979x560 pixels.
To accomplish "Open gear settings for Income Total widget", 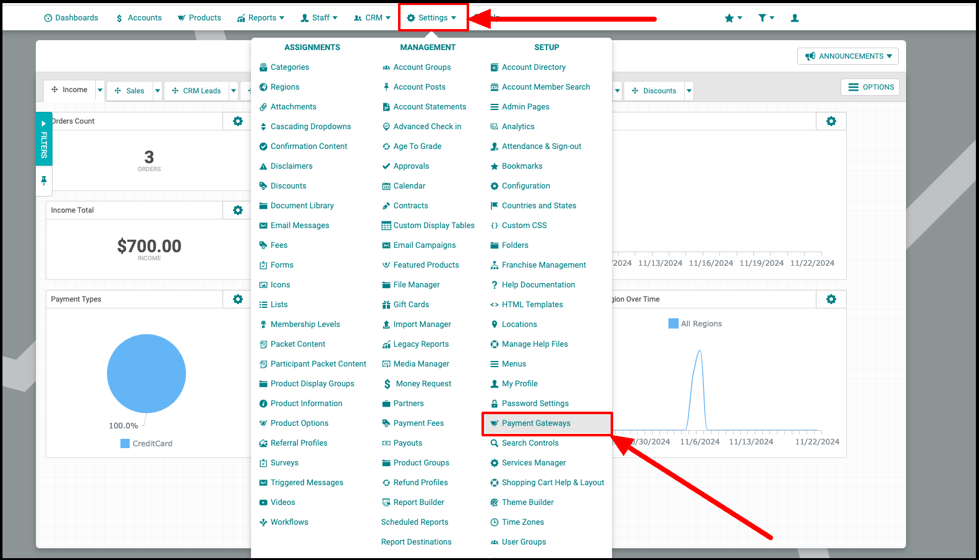I will tap(238, 210).
